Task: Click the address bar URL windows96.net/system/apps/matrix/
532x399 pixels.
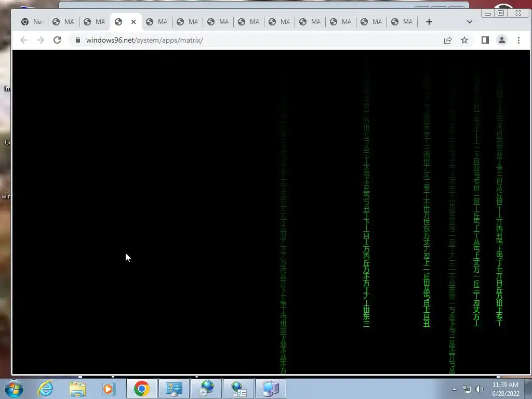Action: point(144,40)
